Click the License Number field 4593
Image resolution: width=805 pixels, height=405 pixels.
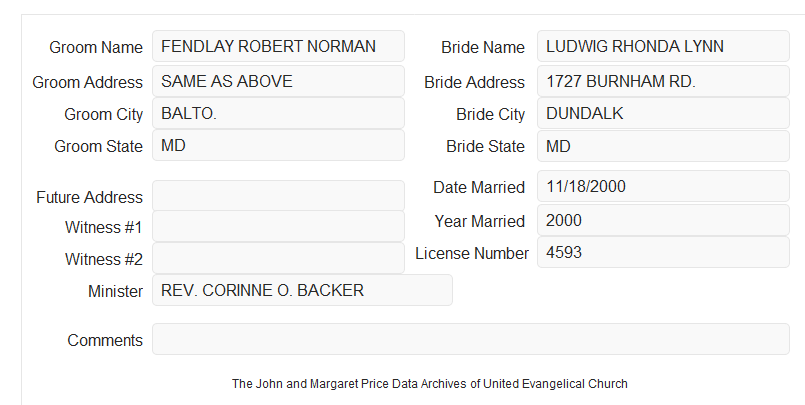[x=663, y=252]
